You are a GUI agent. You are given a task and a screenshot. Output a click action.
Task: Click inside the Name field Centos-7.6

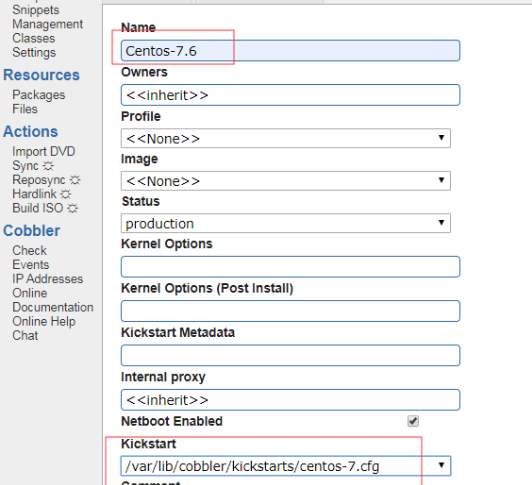(290, 51)
